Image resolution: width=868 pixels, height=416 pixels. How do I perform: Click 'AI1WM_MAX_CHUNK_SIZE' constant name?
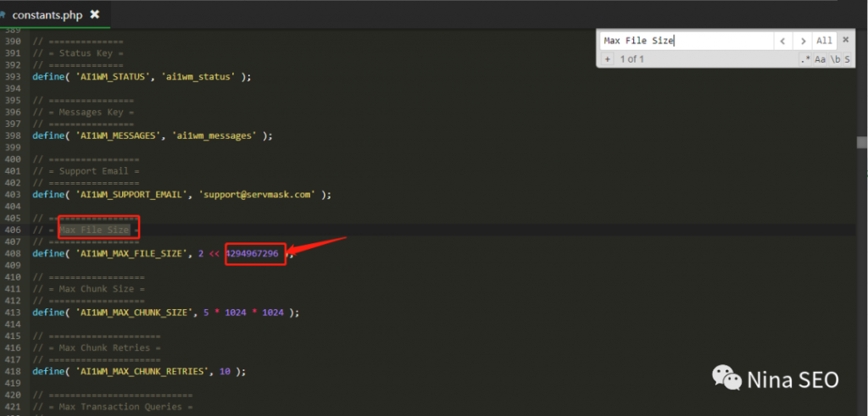pos(135,313)
